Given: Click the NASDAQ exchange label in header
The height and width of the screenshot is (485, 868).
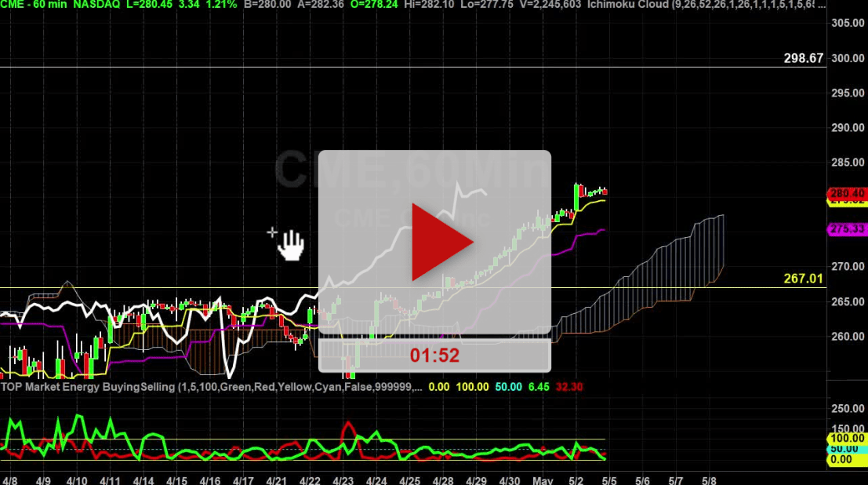Looking at the screenshot, I should 96,5.
